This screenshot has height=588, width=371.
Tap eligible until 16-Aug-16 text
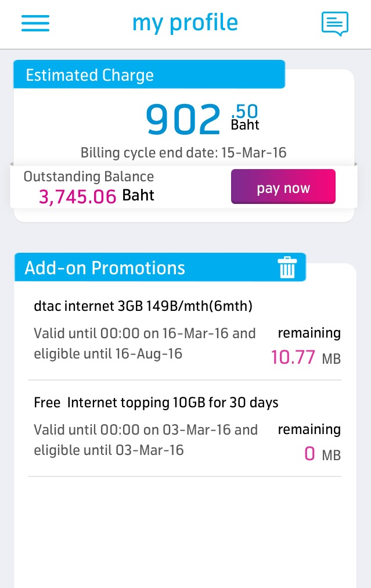108,353
